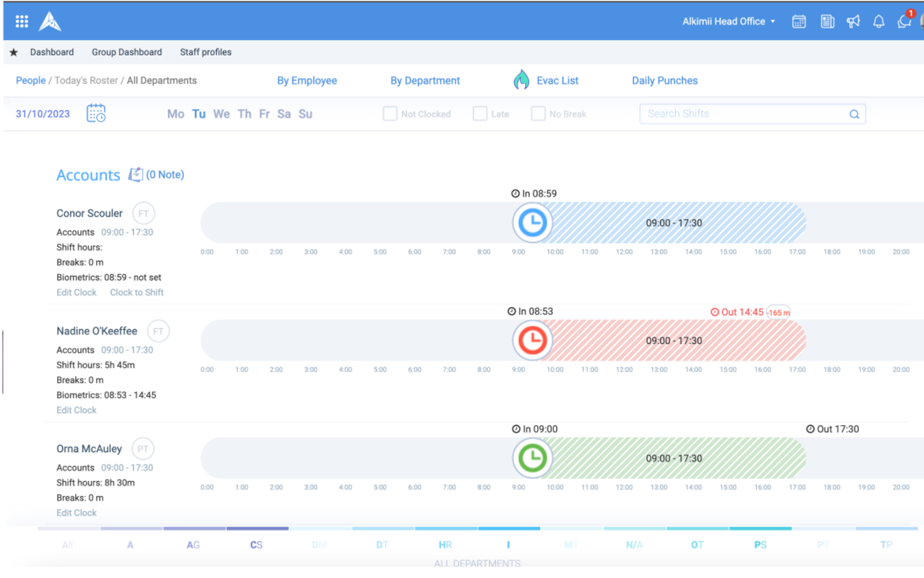
Task: Open the Daily Punches tab
Action: click(x=665, y=81)
